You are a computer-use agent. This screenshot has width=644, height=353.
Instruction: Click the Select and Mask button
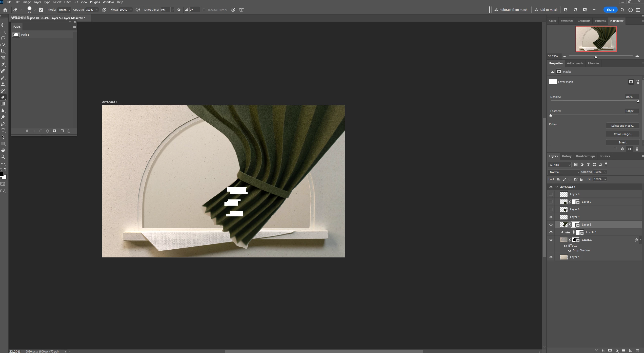pos(622,126)
